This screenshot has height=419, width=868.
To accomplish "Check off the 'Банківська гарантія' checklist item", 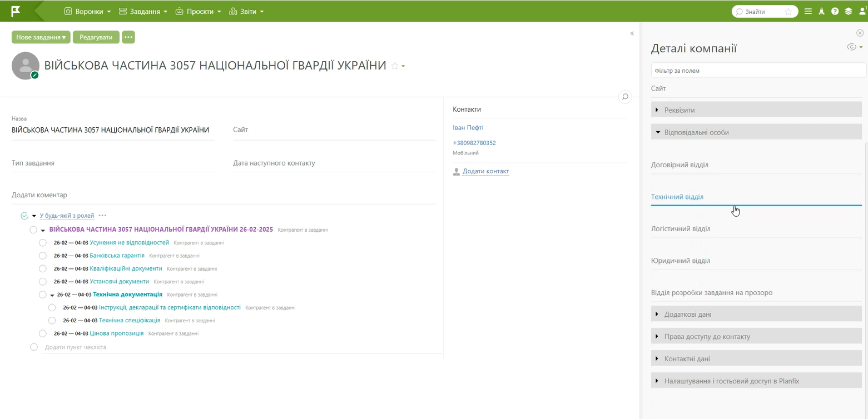I will pyautogui.click(x=43, y=256).
